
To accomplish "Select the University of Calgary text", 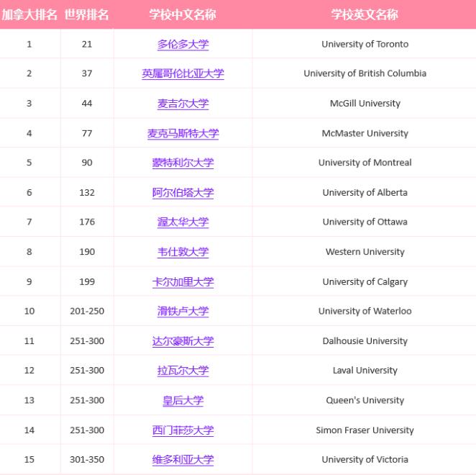I will pos(365,281).
